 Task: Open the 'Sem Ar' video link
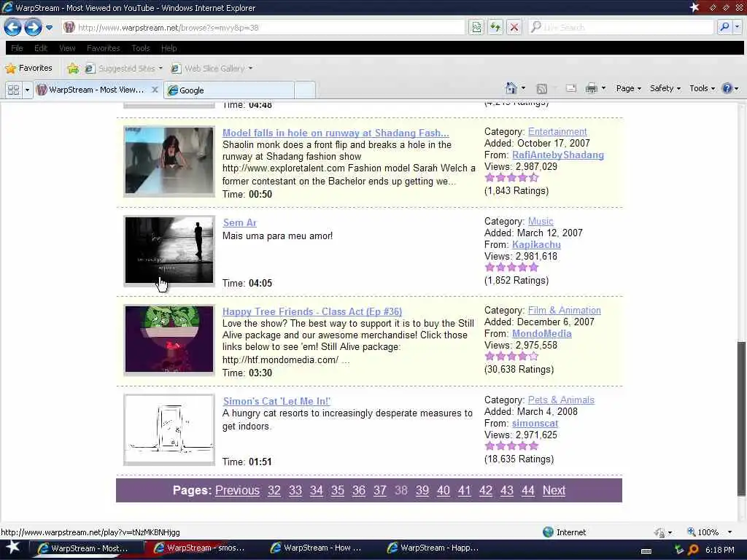[239, 222]
